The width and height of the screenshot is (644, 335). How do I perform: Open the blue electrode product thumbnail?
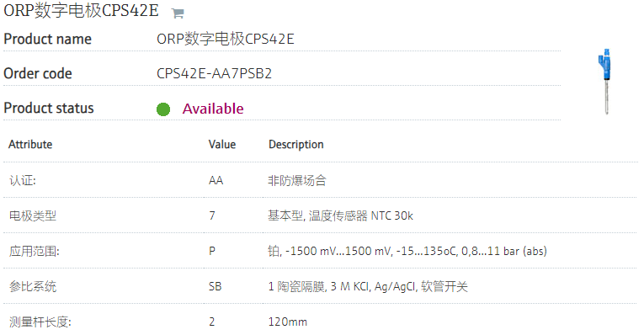tap(605, 82)
